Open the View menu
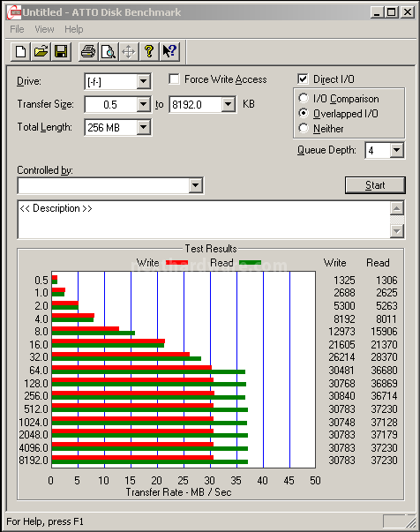This screenshot has width=420, height=532. [44, 29]
